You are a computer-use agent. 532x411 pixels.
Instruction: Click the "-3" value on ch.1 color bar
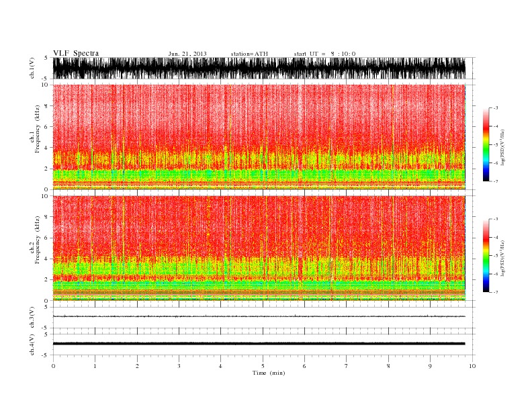click(495, 108)
